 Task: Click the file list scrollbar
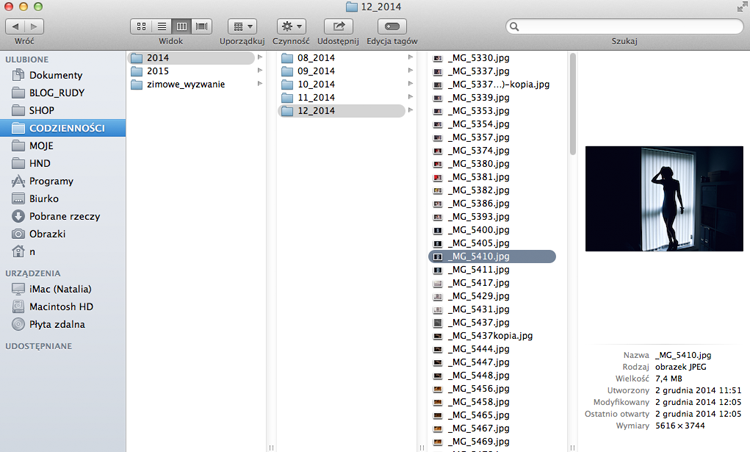point(573,104)
